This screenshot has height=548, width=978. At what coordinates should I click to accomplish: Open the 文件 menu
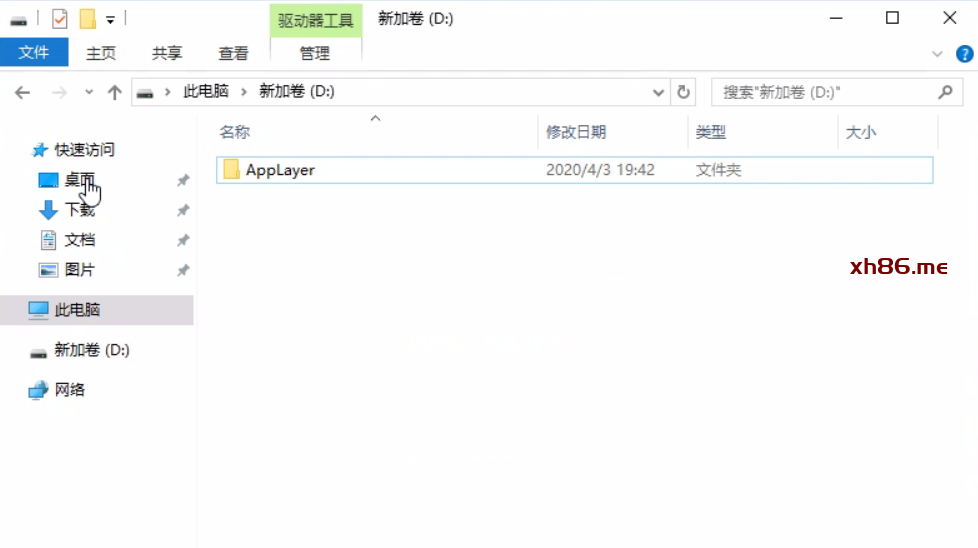click(34, 53)
